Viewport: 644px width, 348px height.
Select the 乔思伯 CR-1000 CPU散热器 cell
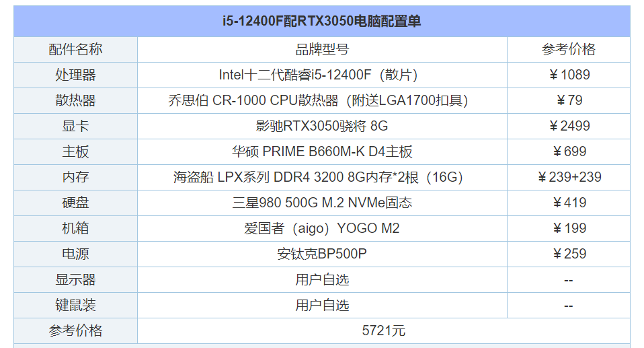click(x=322, y=100)
